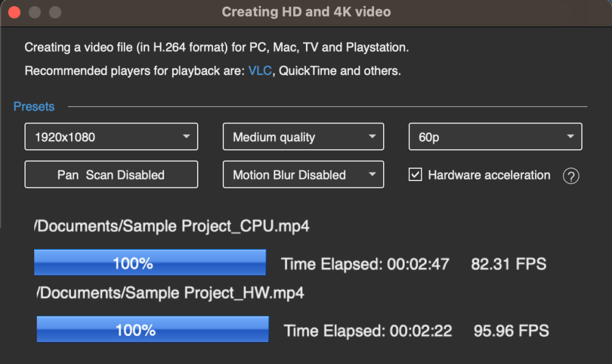Click the 60p dropdown arrow
Viewport: 612px width, 364px height.
pyautogui.click(x=570, y=137)
